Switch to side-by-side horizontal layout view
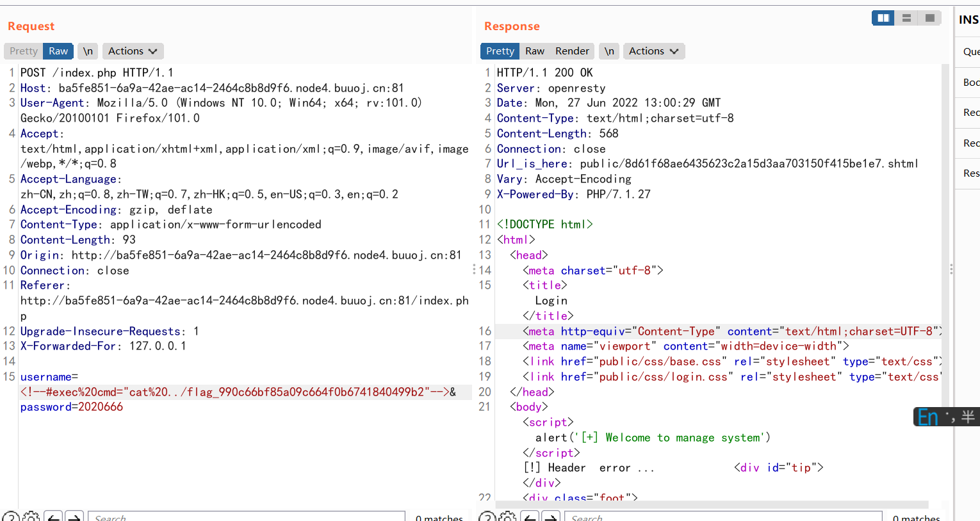The height and width of the screenshot is (521, 980). tap(883, 18)
